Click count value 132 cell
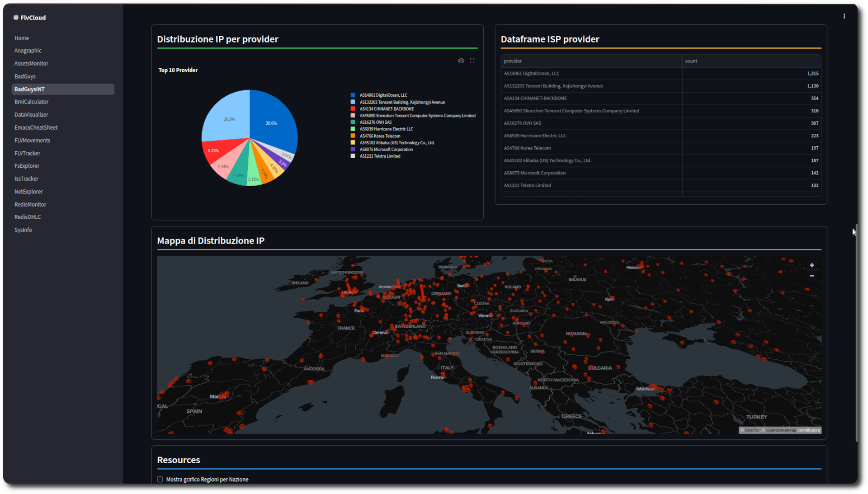 [751, 185]
